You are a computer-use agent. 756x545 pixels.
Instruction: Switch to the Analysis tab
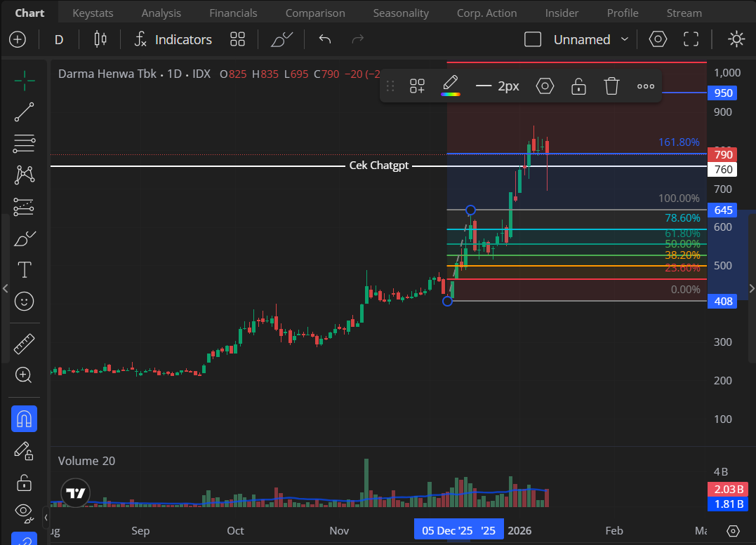pos(161,13)
